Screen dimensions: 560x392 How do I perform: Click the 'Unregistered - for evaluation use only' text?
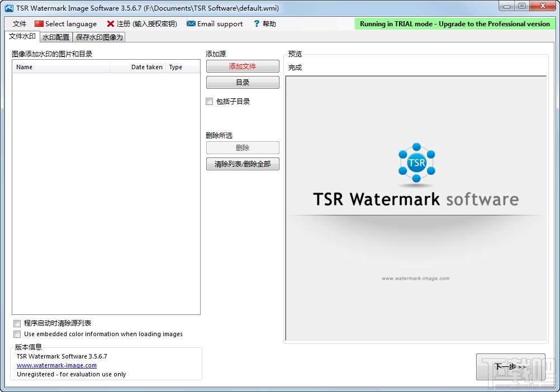pos(72,374)
